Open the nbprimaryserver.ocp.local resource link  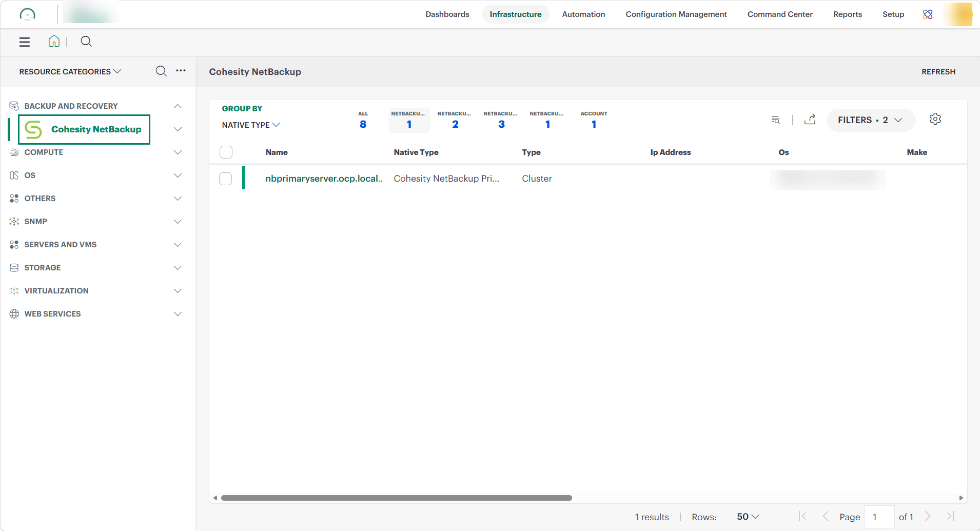click(x=324, y=179)
